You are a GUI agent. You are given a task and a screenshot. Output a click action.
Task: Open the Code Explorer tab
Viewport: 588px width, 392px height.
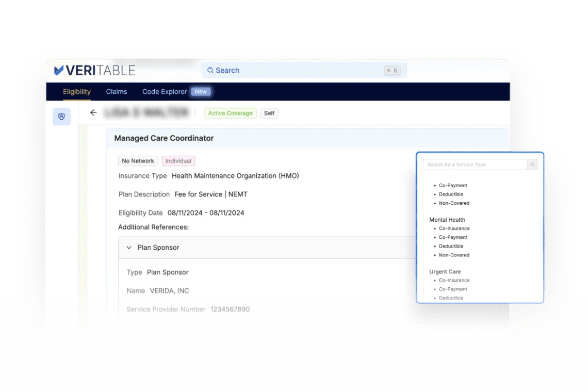(x=165, y=91)
